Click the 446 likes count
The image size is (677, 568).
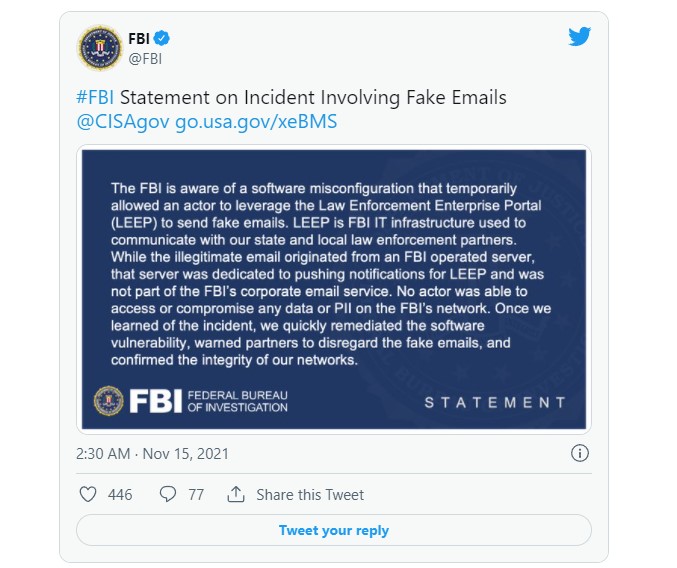[x=120, y=495]
